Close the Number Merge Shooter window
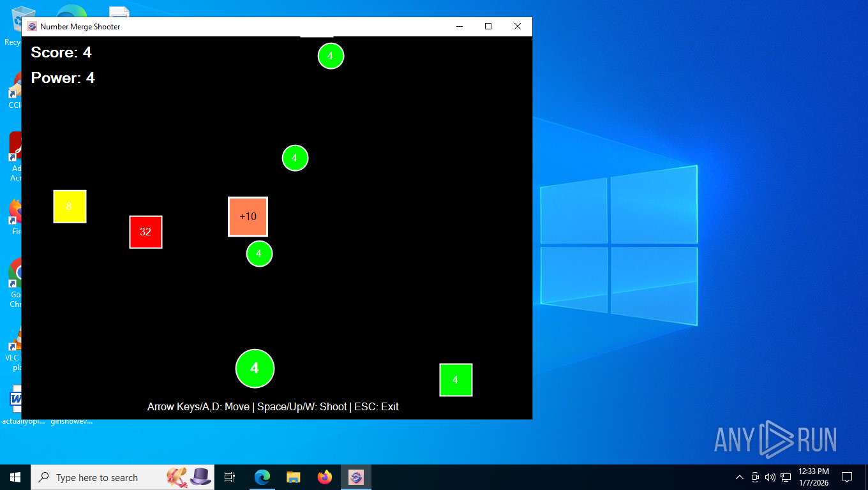This screenshot has height=490, width=868. click(x=518, y=26)
